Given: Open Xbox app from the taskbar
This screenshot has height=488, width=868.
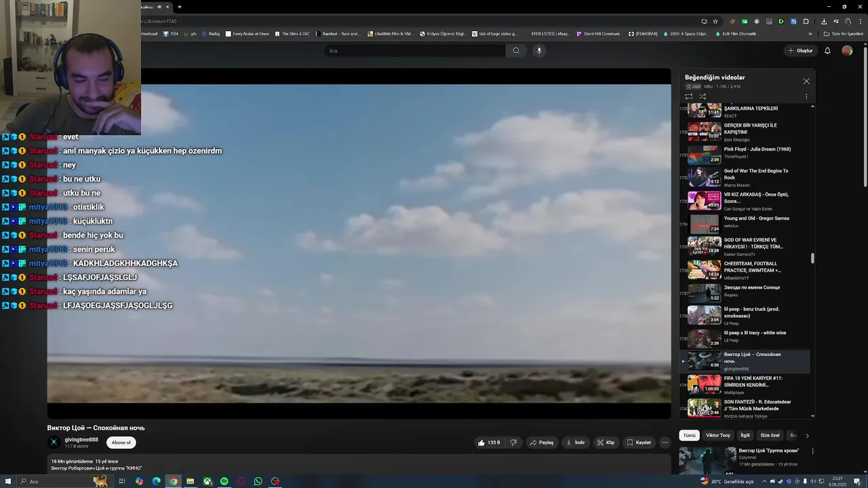Looking at the screenshot, I should pyautogui.click(x=208, y=481).
